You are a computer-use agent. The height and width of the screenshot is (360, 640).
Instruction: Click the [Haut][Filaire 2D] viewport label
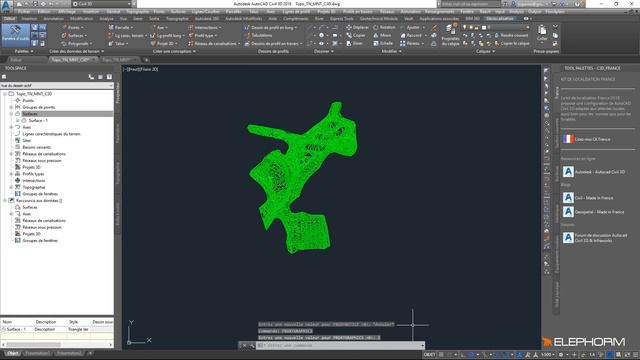(141, 69)
